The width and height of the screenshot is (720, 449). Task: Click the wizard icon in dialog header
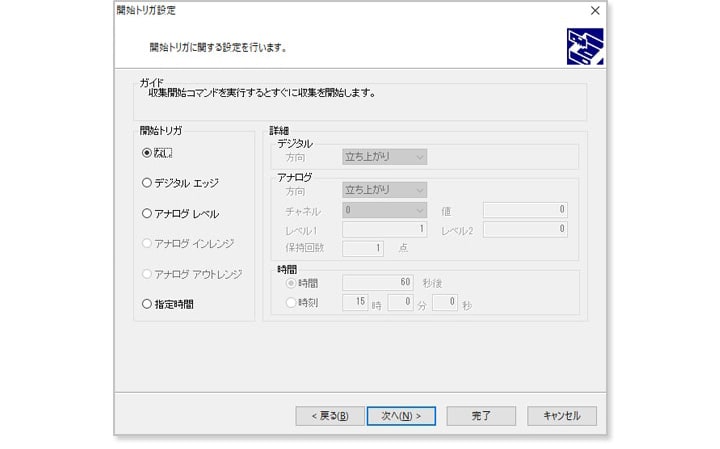tap(584, 46)
